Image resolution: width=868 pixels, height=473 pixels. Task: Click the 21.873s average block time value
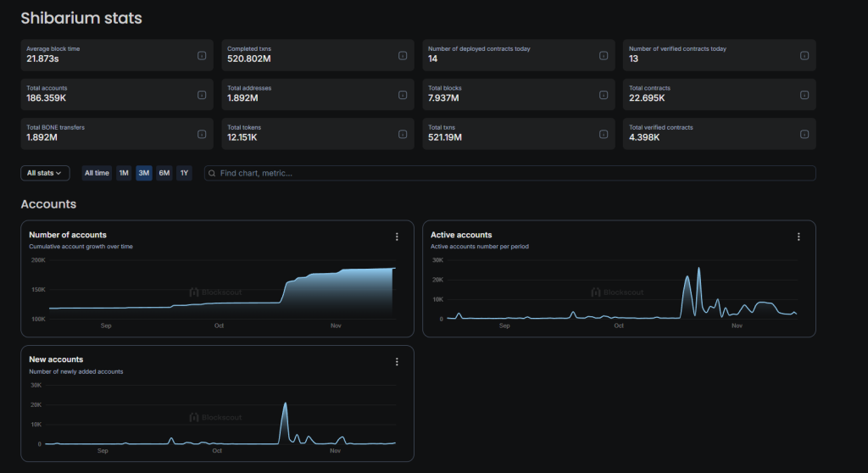[42, 58]
